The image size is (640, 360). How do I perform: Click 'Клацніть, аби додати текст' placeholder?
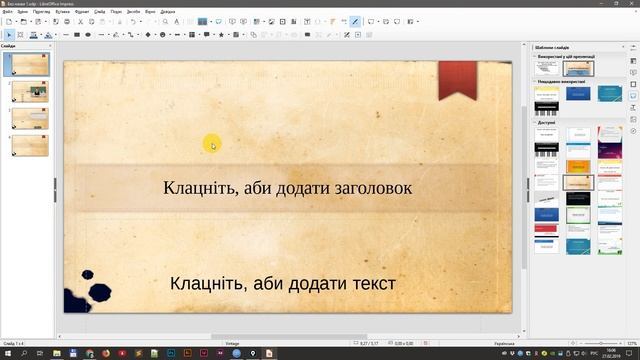pos(283,283)
